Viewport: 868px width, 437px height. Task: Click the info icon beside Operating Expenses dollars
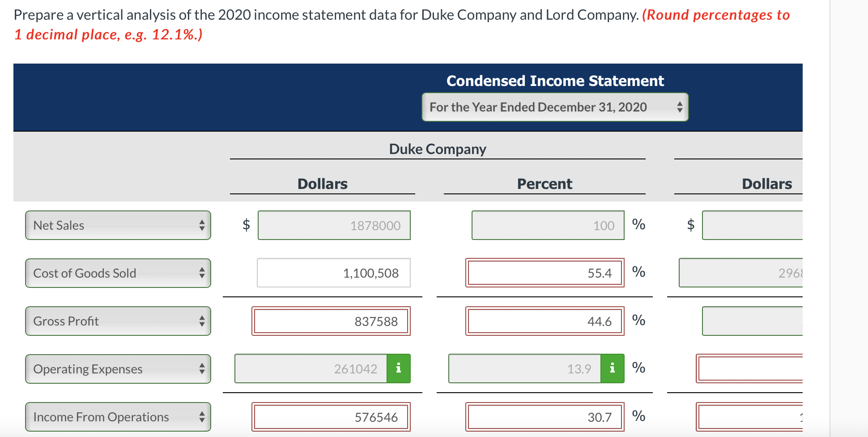click(398, 368)
